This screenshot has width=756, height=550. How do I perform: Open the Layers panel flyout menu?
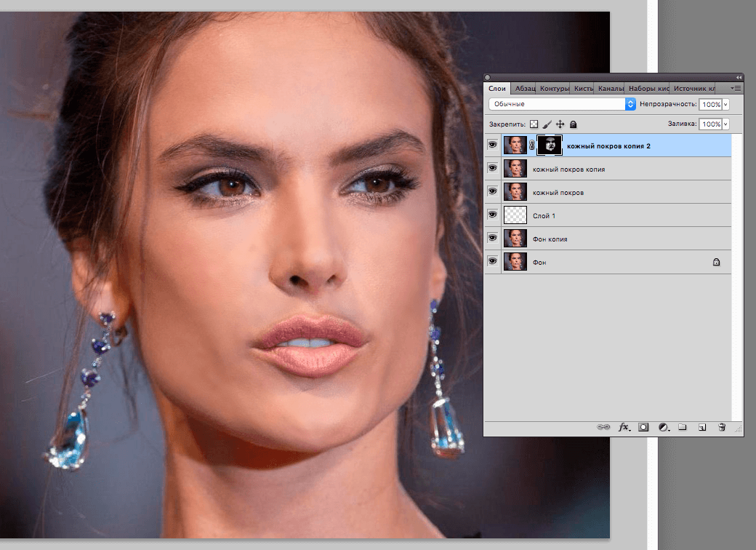click(x=734, y=87)
